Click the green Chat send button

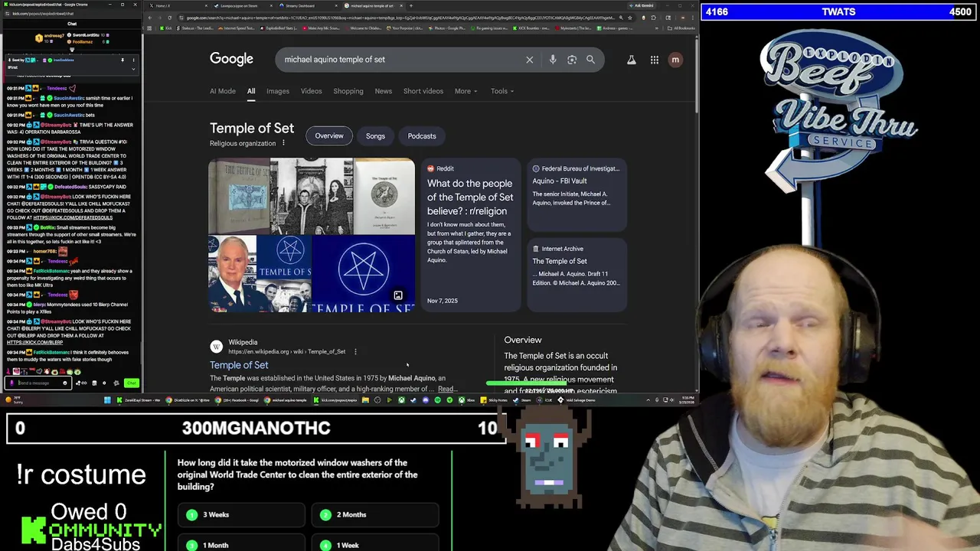(x=132, y=383)
